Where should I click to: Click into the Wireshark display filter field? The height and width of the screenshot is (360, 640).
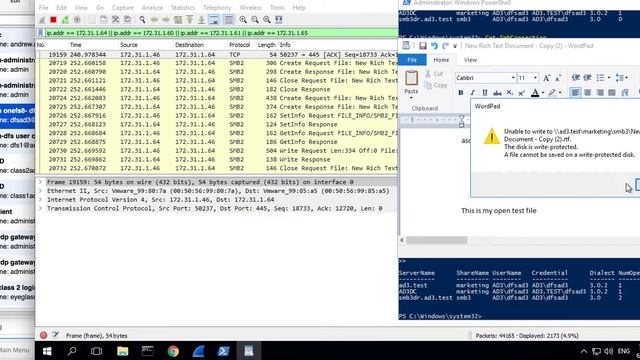[x=220, y=33]
